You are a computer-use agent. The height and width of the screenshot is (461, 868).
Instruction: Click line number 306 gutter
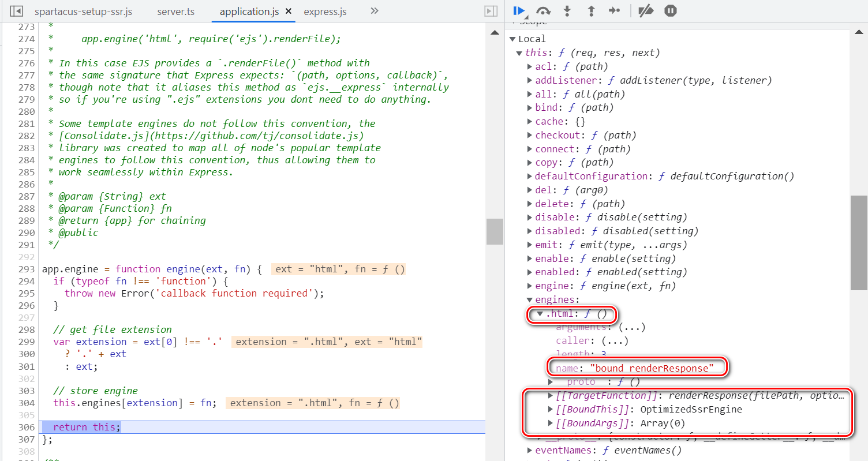coord(27,427)
